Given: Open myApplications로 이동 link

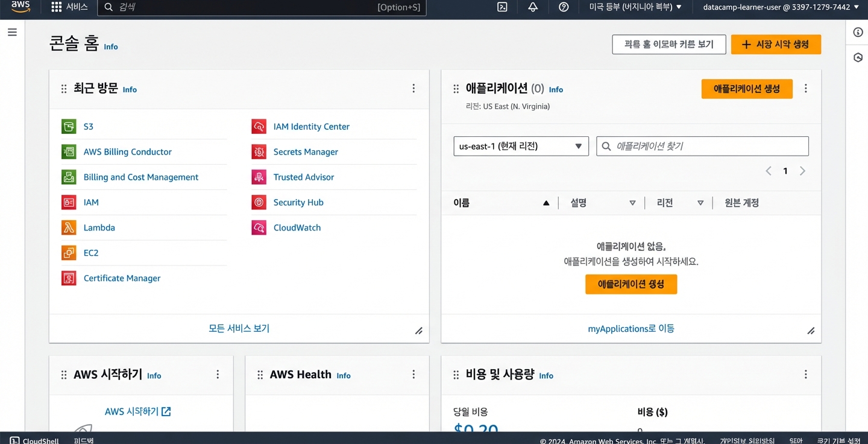Looking at the screenshot, I should pos(631,329).
